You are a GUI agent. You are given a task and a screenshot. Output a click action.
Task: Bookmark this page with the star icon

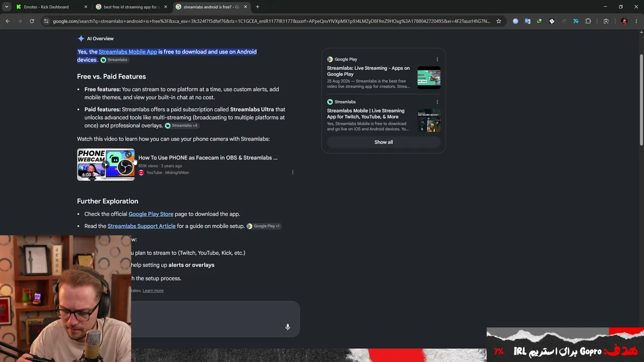(x=499, y=21)
